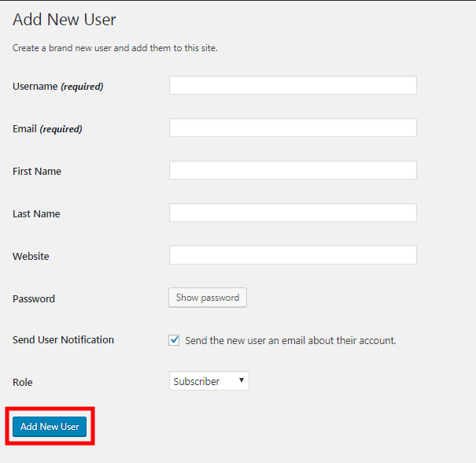This screenshot has height=463, width=476.
Task: Click the 'Send the new user an email' label
Action: pos(290,341)
